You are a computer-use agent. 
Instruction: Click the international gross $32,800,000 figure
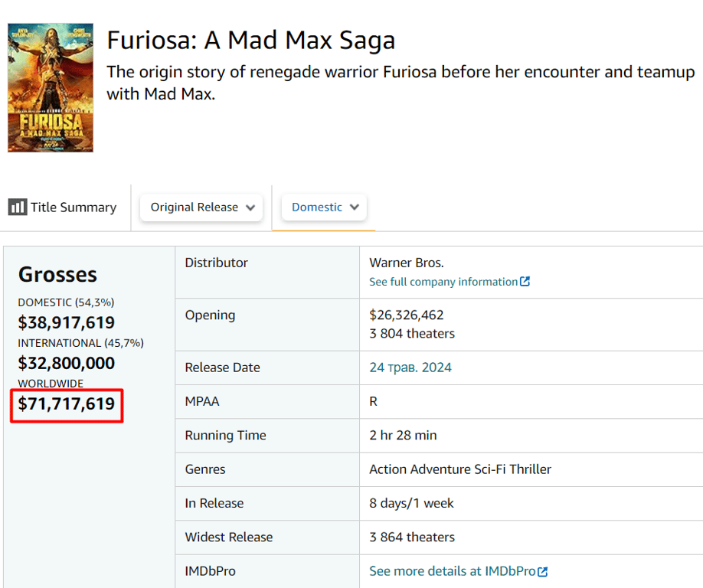tap(67, 363)
